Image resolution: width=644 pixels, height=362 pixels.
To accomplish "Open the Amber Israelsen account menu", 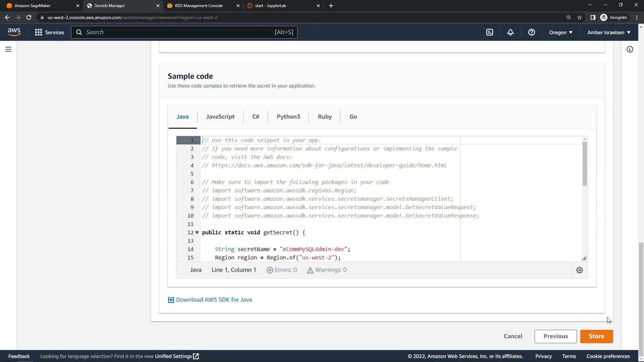I will (x=609, y=32).
